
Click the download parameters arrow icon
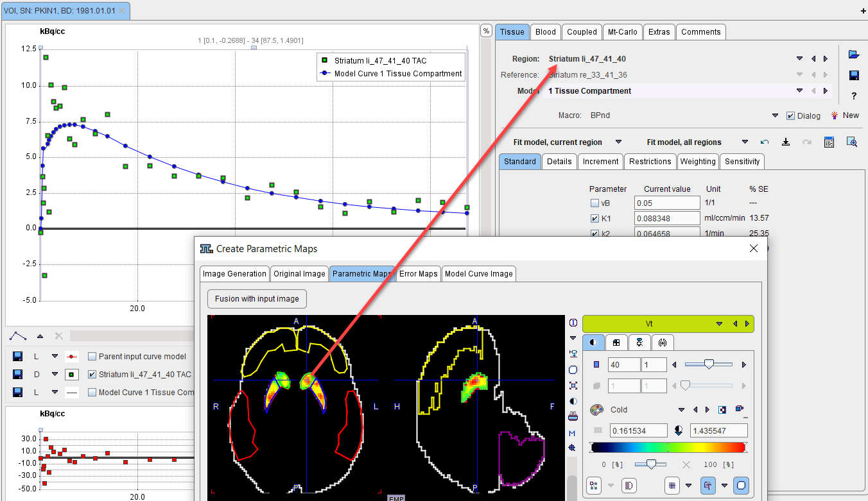(x=786, y=142)
